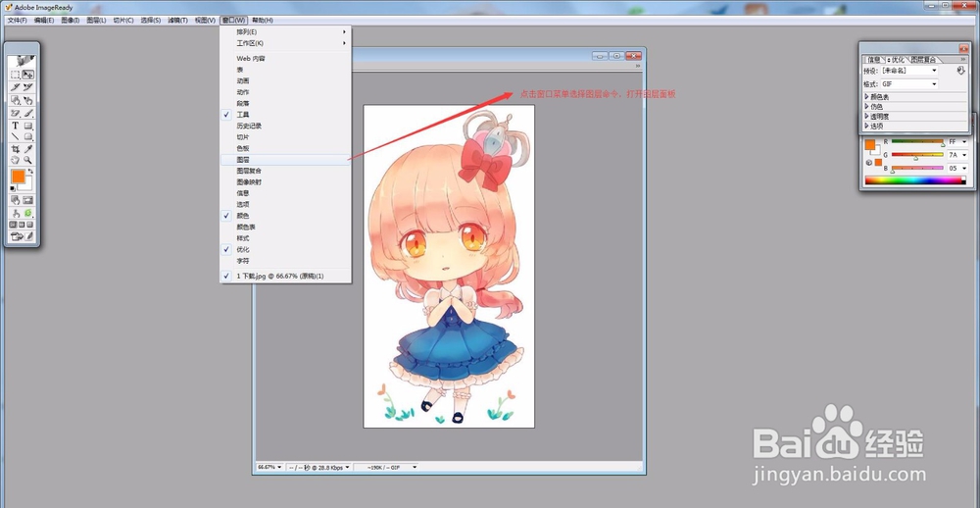980x508 pixels.
Task: Open the 工作区(K) submenu
Action: pyautogui.click(x=285, y=43)
